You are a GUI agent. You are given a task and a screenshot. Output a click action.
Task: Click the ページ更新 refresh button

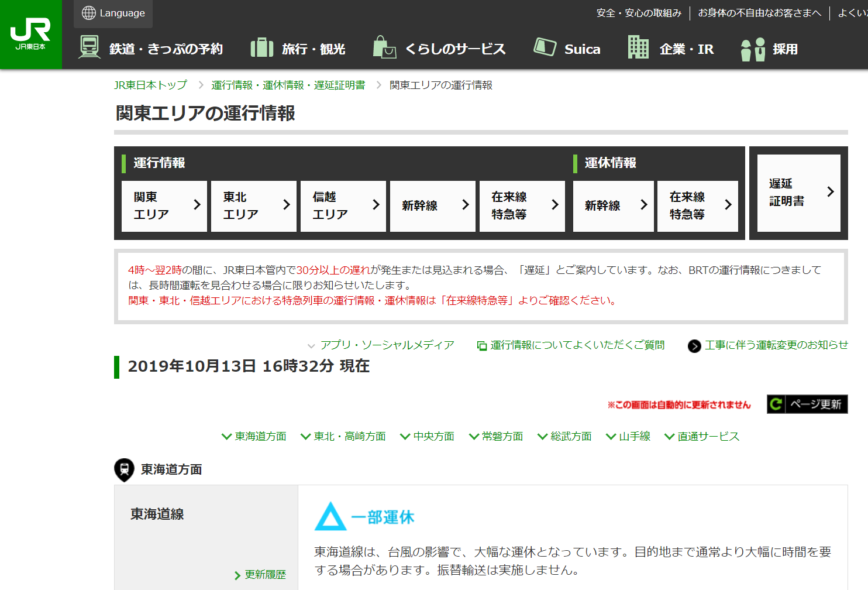pos(807,404)
